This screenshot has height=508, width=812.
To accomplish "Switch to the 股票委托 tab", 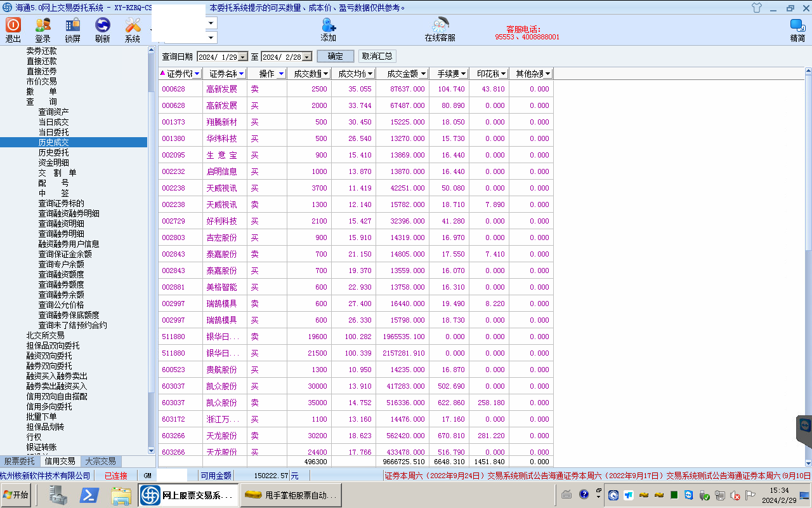I will point(20,461).
